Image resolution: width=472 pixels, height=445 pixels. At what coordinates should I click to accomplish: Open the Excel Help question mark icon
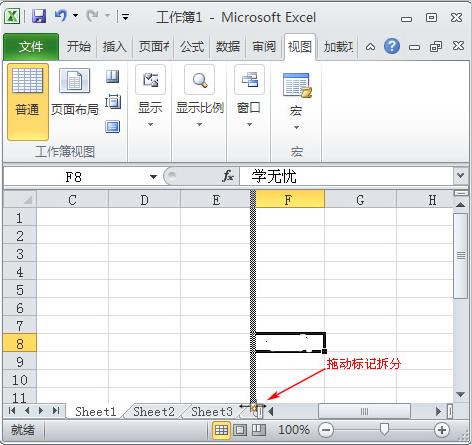pyautogui.click(x=392, y=46)
